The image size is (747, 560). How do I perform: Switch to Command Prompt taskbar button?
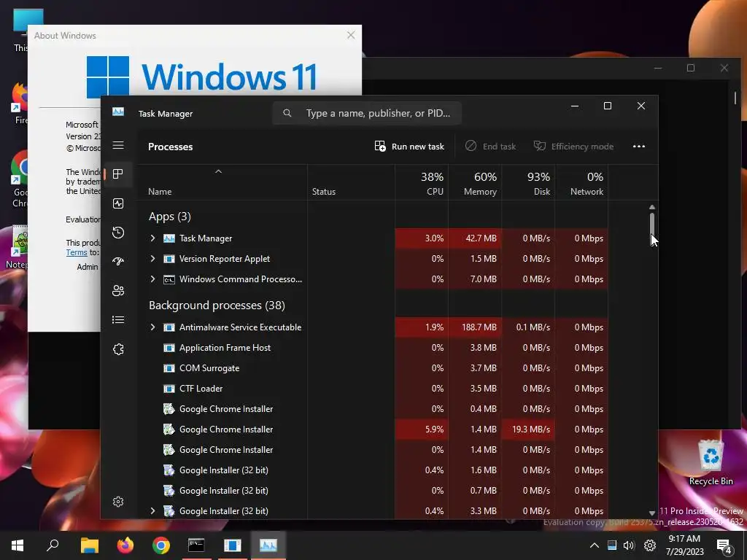[196, 545]
